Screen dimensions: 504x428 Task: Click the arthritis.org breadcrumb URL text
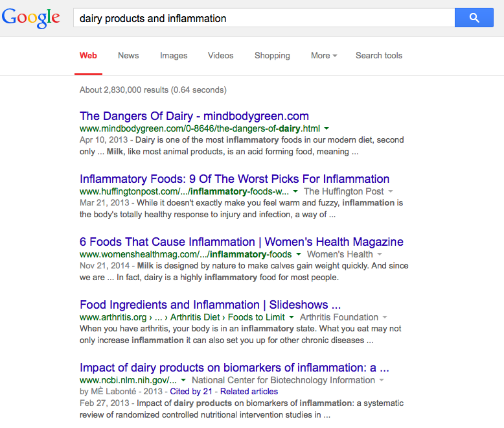[x=182, y=317]
